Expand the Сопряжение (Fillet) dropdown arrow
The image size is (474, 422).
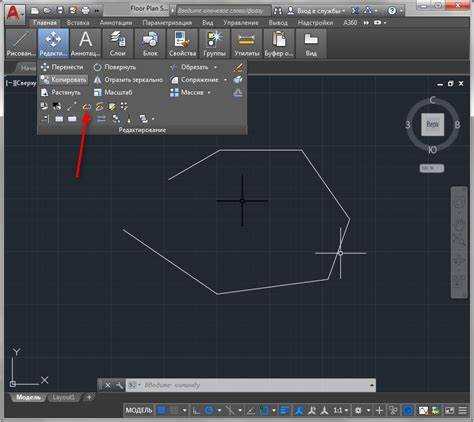pos(225,80)
